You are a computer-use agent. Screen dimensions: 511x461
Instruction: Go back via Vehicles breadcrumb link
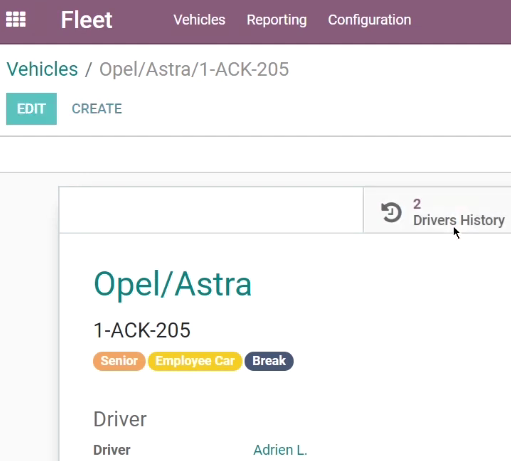click(42, 69)
